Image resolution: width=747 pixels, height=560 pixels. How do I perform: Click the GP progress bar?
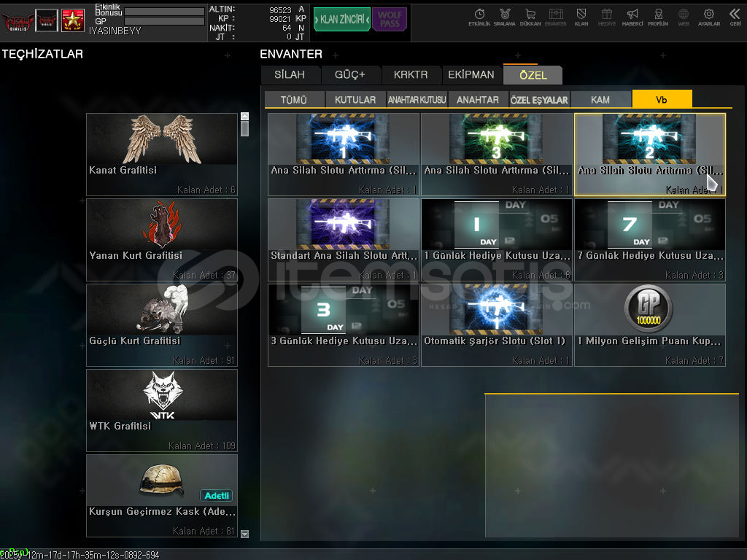(164, 21)
